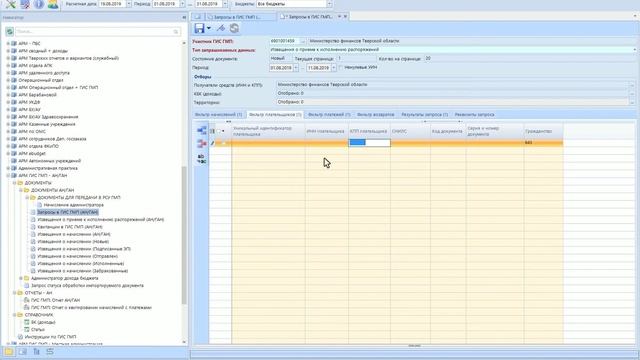640x360 pixels.
Task: Expand the Операционный отдел tree node
Action: pyautogui.click(x=8, y=80)
